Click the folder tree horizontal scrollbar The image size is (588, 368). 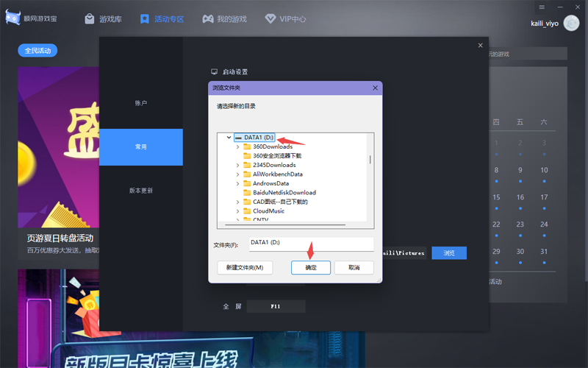tap(285, 224)
